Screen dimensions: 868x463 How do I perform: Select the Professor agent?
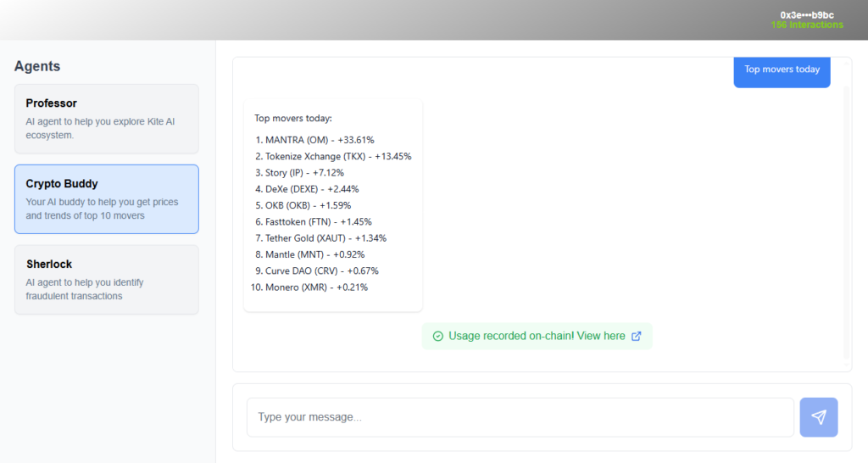(x=106, y=118)
